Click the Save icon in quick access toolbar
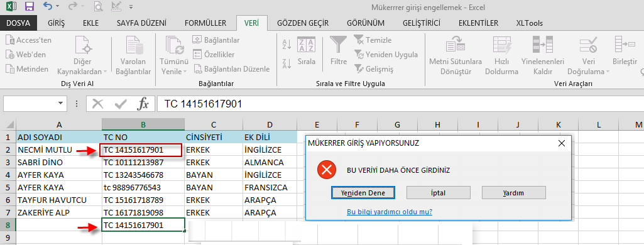The width and height of the screenshot is (644, 245). (29, 6)
